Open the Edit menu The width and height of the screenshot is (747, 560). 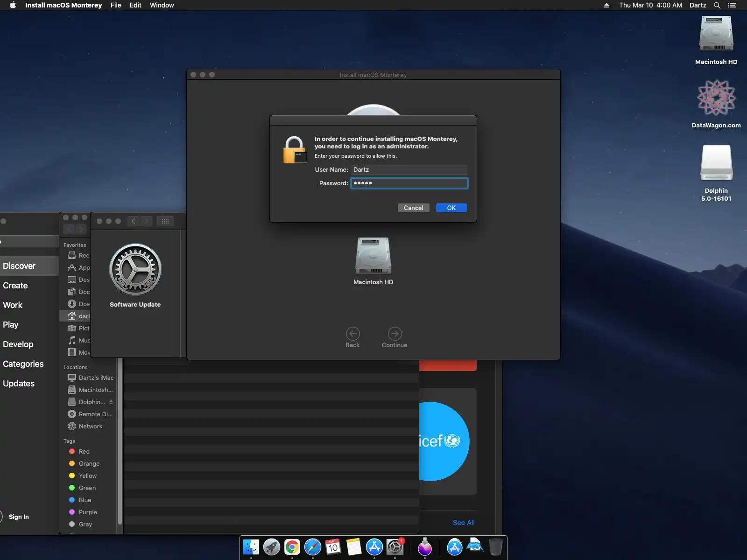[135, 5]
